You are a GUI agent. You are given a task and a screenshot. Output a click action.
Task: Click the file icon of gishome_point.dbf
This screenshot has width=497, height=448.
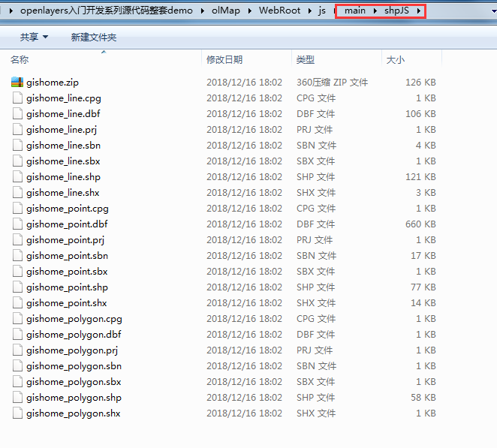pos(17,224)
